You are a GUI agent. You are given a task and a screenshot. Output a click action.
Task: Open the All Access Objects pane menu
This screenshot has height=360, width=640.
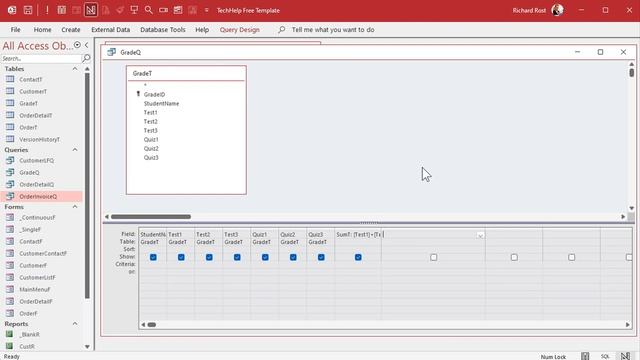tap(77, 45)
